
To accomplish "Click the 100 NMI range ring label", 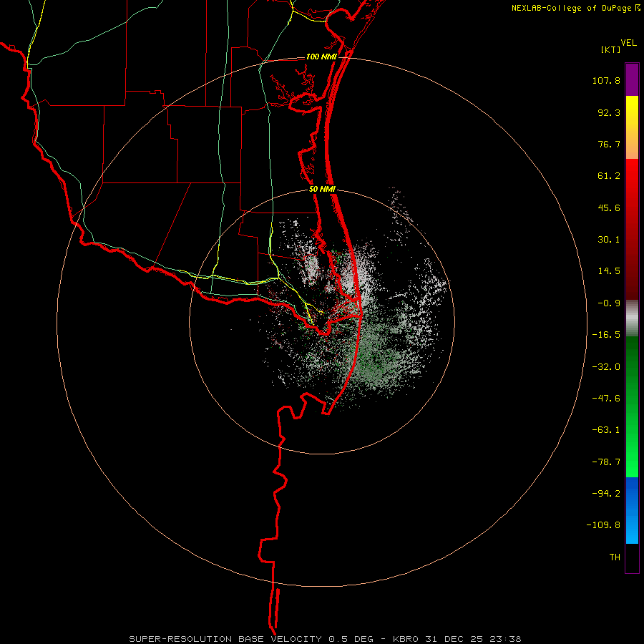I will pyautogui.click(x=321, y=57).
